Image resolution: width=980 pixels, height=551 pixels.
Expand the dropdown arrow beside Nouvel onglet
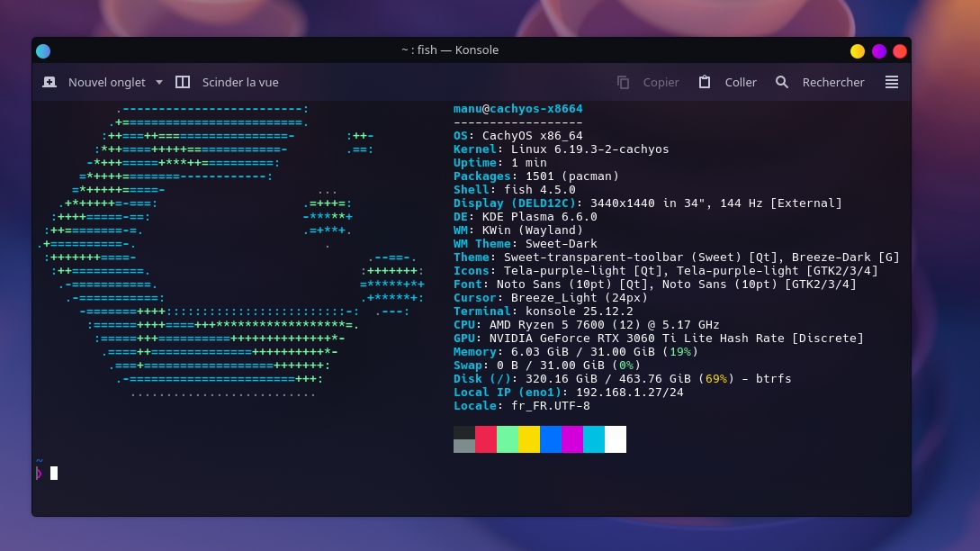(x=159, y=82)
